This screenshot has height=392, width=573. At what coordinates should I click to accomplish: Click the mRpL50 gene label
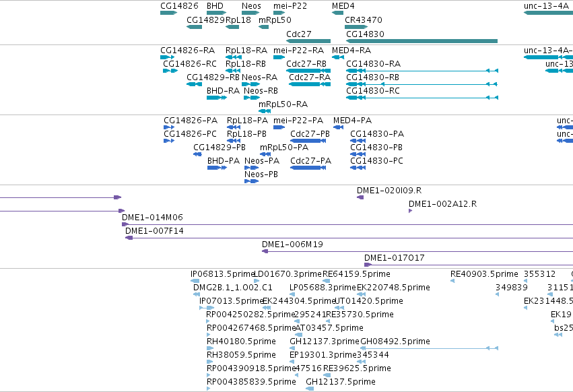[x=275, y=20]
